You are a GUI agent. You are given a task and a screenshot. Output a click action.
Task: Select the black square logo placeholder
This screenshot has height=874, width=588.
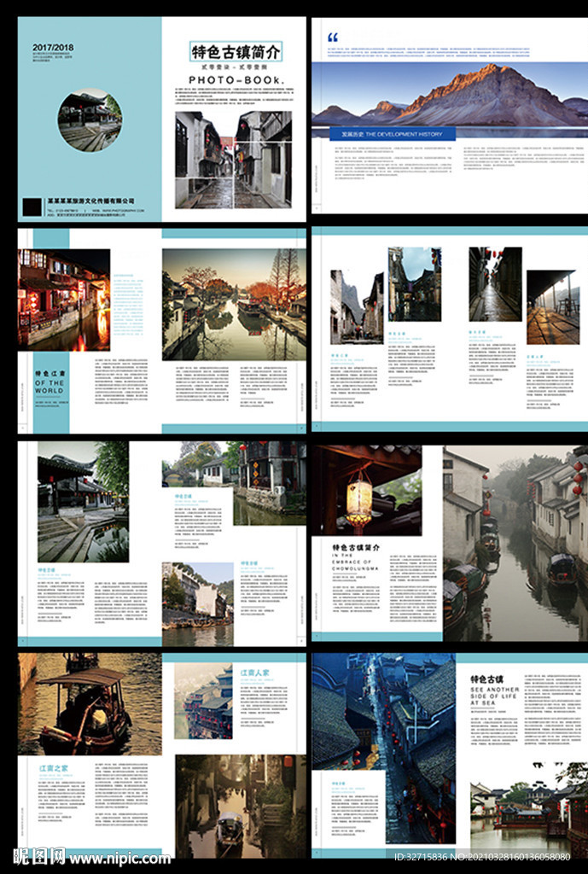pos(32,207)
